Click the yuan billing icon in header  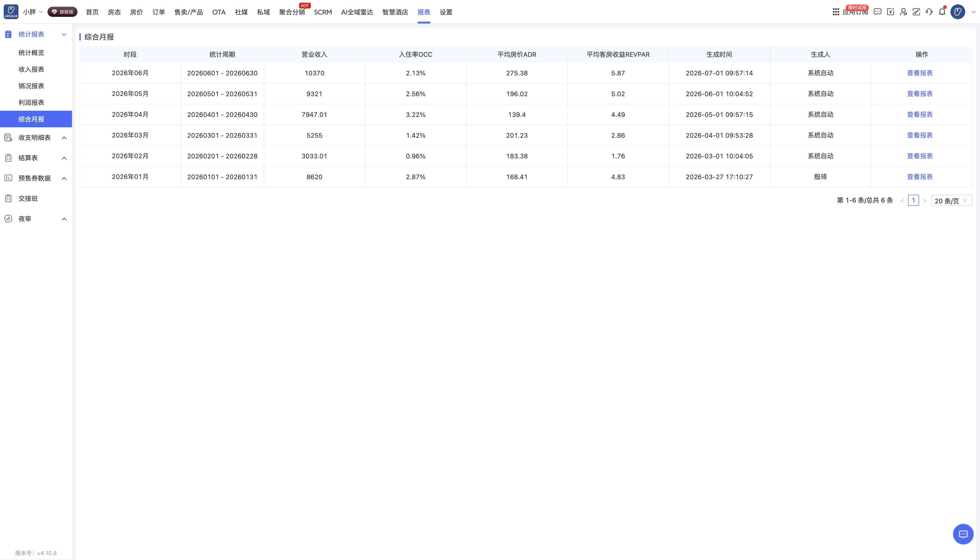pos(890,12)
